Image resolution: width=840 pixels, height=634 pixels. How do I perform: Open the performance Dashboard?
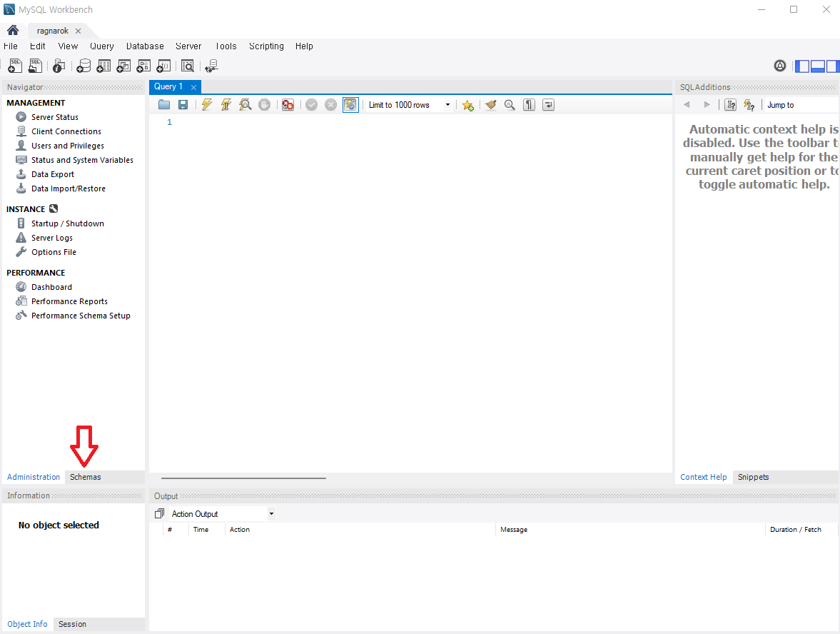(51, 287)
